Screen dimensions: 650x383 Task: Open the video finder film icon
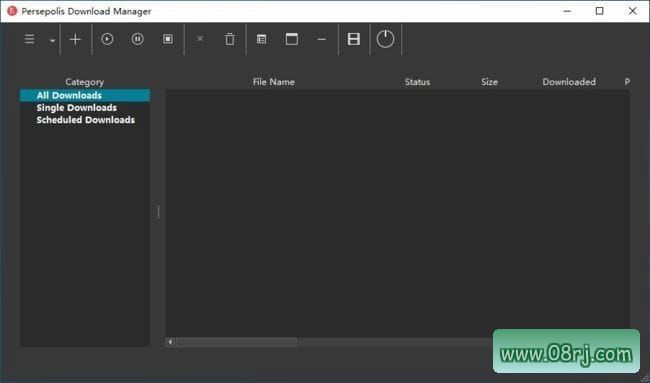(x=354, y=39)
